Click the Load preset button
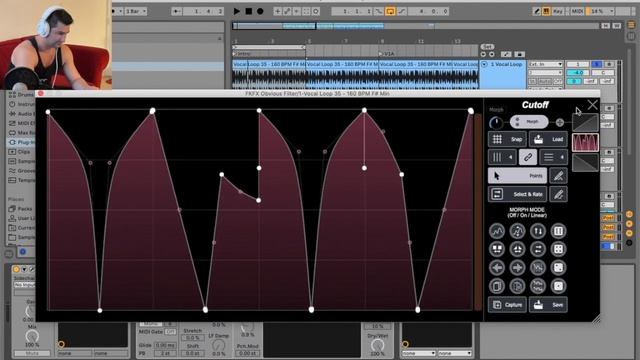 click(548, 139)
